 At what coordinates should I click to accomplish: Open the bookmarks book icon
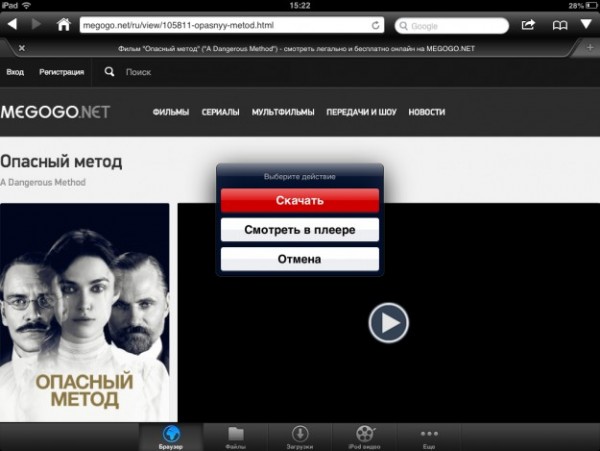pyautogui.click(x=559, y=24)
